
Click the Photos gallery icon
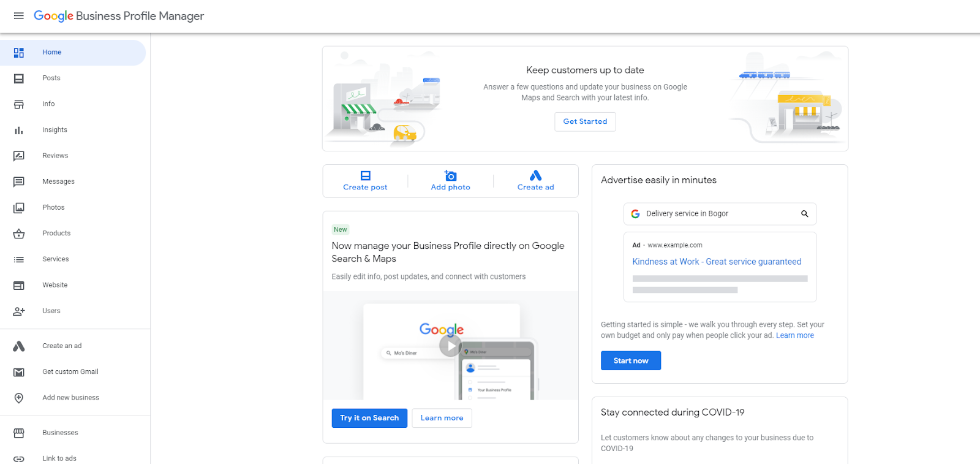click(19, 208)
